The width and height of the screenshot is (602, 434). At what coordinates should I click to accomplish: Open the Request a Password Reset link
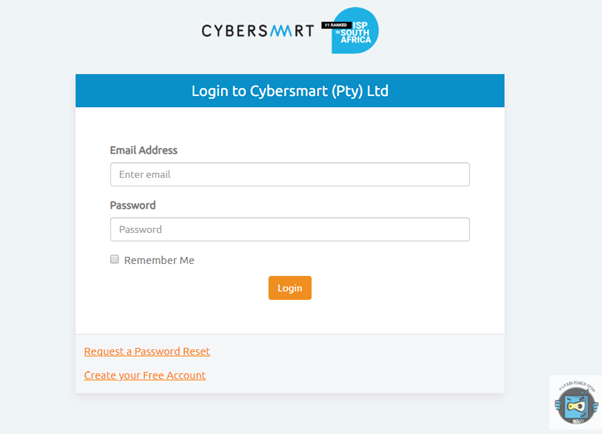147,351
